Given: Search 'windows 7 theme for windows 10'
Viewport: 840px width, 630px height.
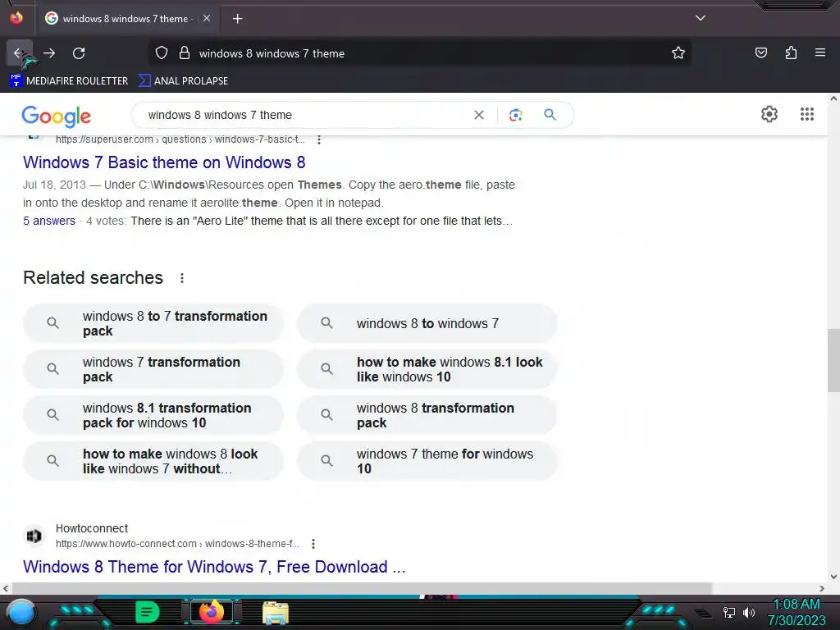Looking at the screenshot, I should click(x=427, y=461).
